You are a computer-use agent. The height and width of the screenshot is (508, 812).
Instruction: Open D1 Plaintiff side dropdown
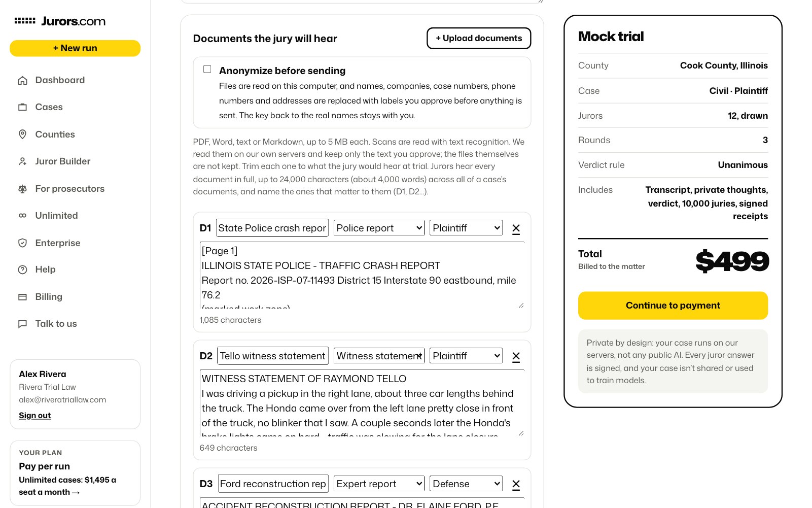tap(466, 228)
